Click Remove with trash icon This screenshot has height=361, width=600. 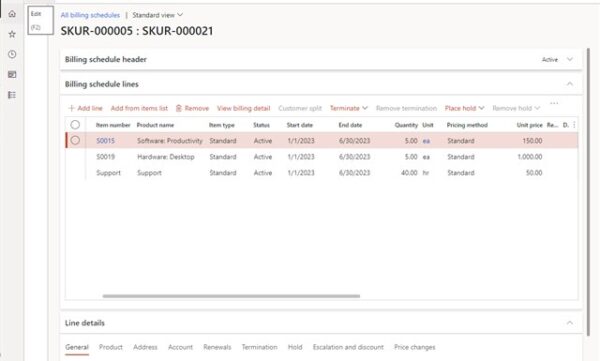click(192, 108)
